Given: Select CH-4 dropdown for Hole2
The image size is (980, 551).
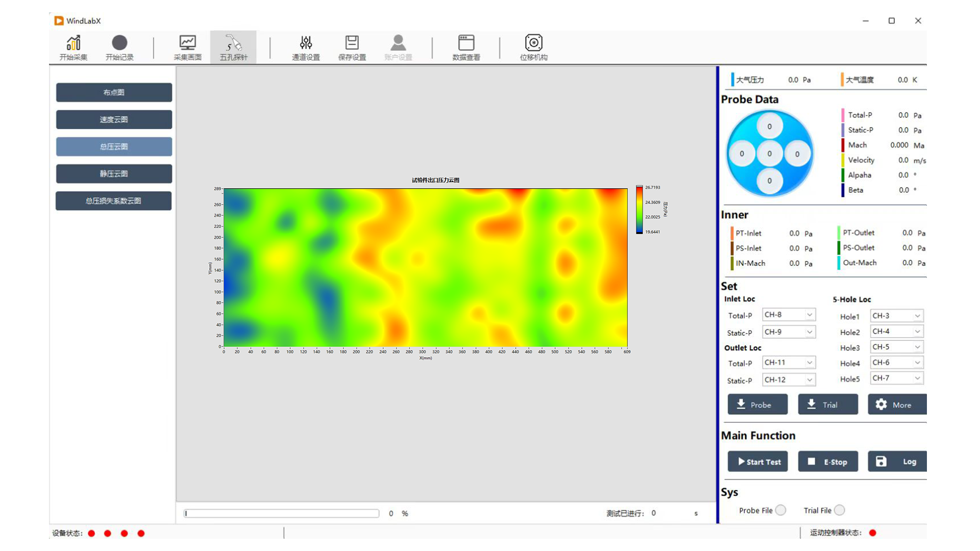Looking at the screenshot, I should pyautogui.click(x=895, y=331).
